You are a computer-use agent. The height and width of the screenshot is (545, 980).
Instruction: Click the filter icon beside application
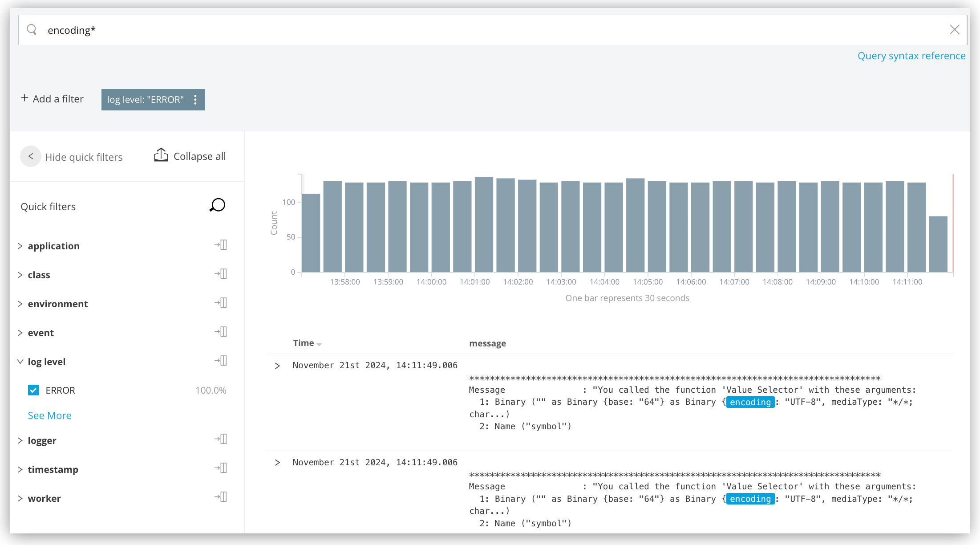(221, 244)
